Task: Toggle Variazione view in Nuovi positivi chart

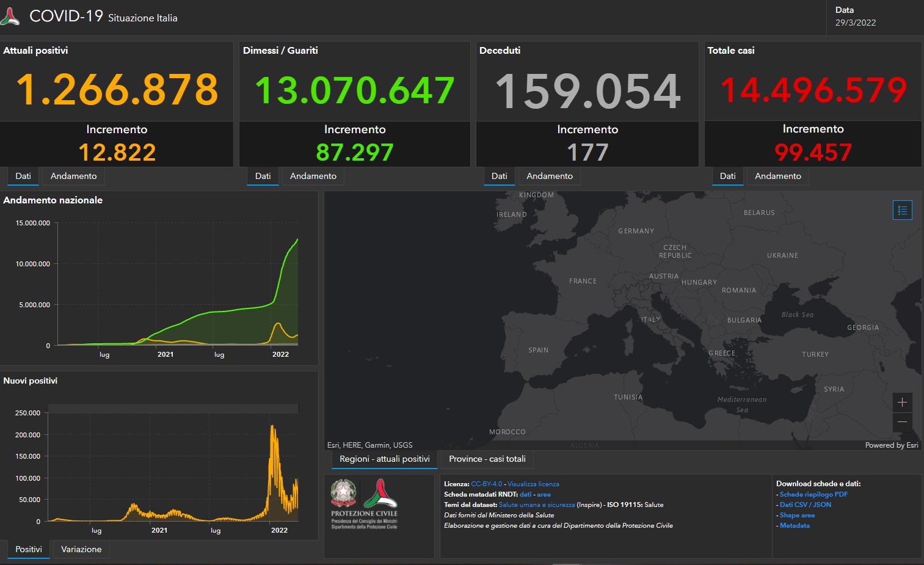Action: point(81,549)
